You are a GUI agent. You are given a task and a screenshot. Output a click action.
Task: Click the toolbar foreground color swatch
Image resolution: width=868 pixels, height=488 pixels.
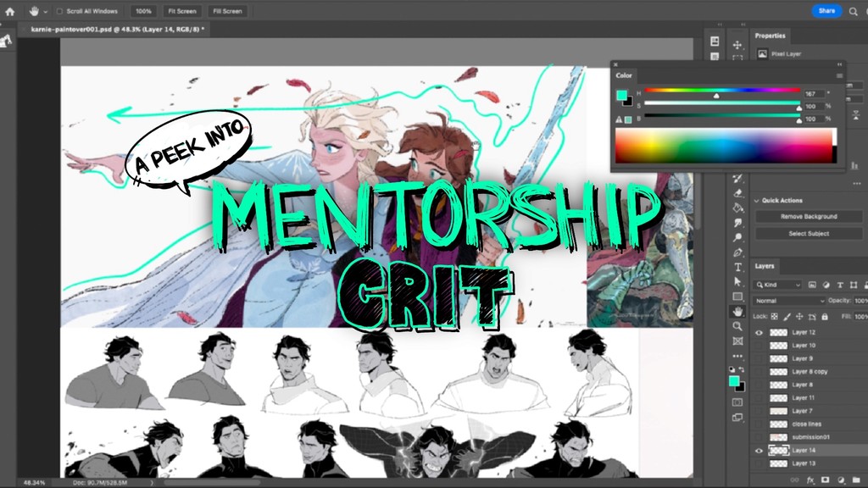tap(734, 380)
